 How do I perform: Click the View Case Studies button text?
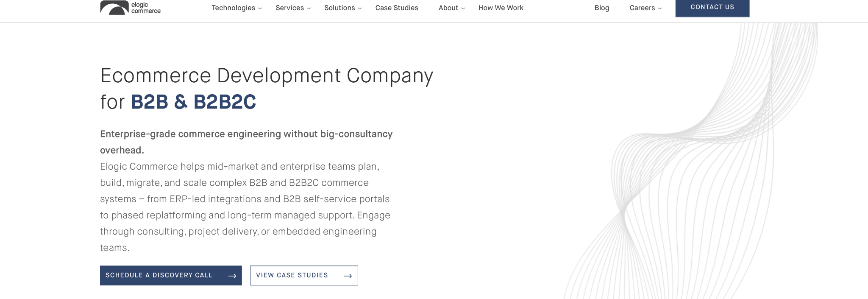[292, 276]
